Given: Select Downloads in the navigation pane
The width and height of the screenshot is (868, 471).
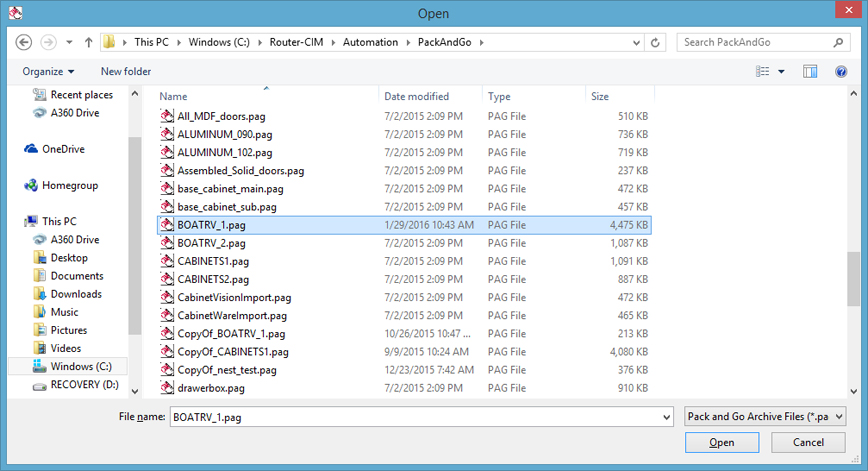Looking at the screenshot, I should [76, 294].
